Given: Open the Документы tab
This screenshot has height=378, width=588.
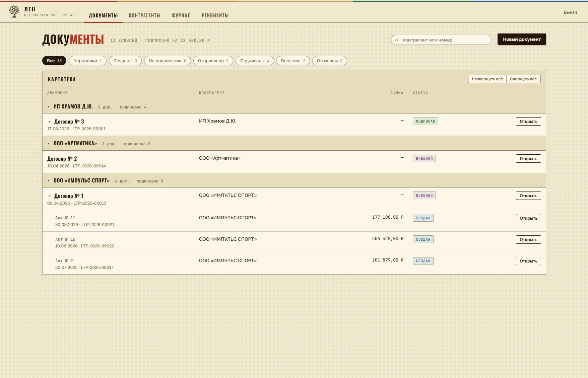Looking at the screenshot, I should (x=103, y=15).
